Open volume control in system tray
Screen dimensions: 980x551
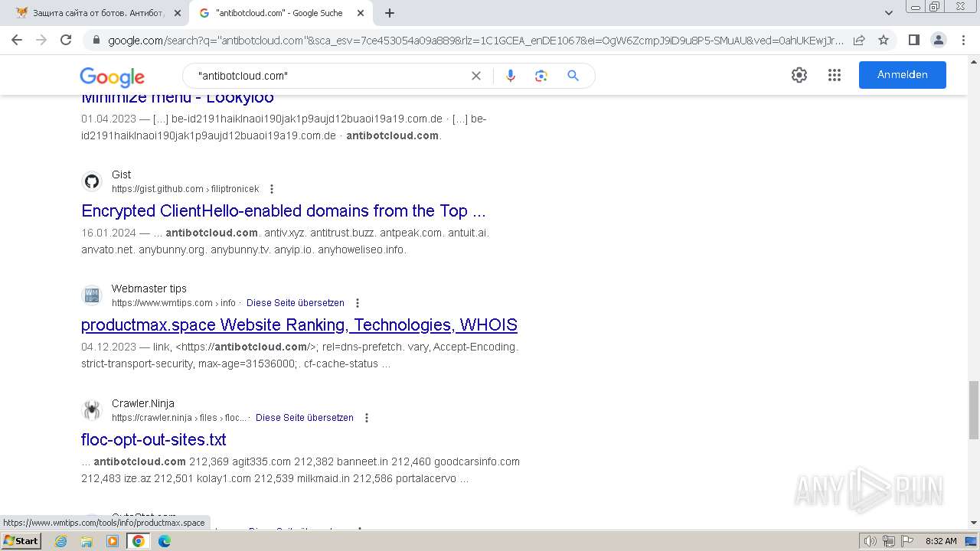(x=870, y=541)
